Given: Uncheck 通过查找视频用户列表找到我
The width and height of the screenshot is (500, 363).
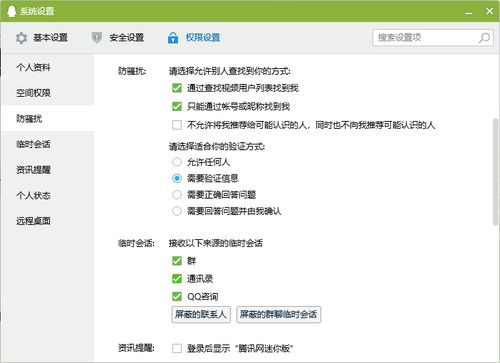Looking at the screenshot, I should (177, 88).
